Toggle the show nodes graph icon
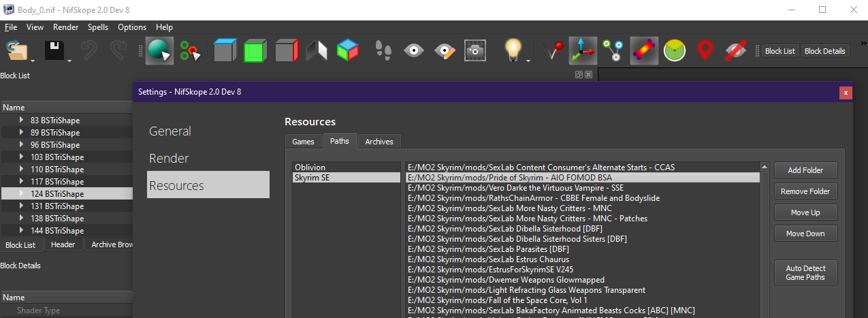 613,51
